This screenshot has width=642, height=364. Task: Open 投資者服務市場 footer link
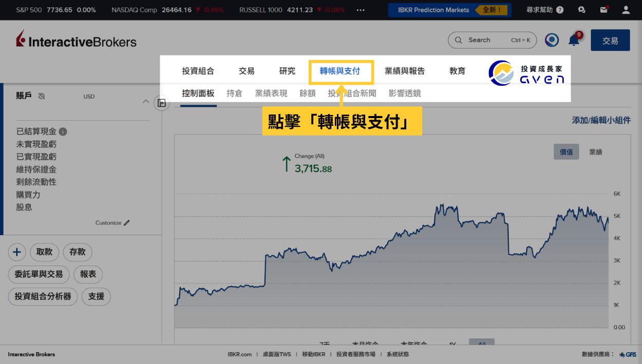[x=356, y=354]
